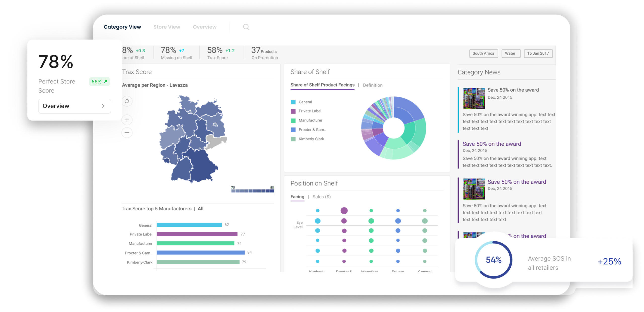The width and height of the screenshot is (644, 312).
Task: Toggle the General legend item in Share of Shelf
Action: (x=305, y=102)
